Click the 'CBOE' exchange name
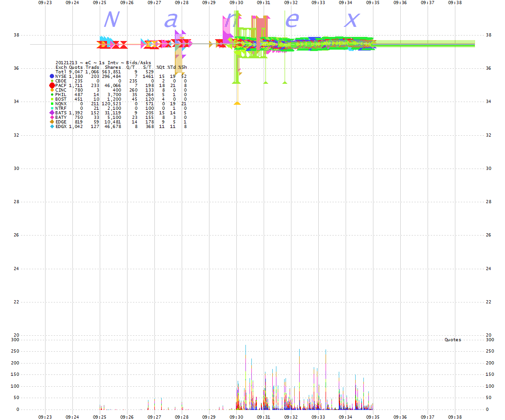 click(61, 81)
